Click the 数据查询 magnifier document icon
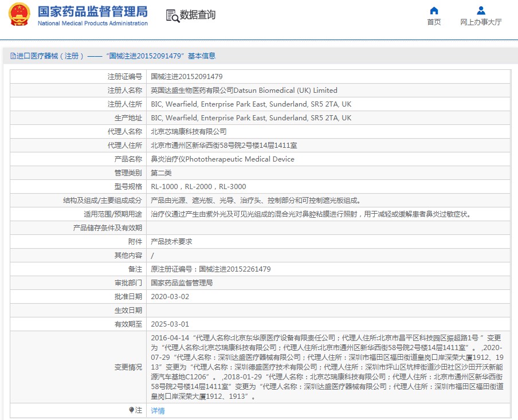 (172, 15)
